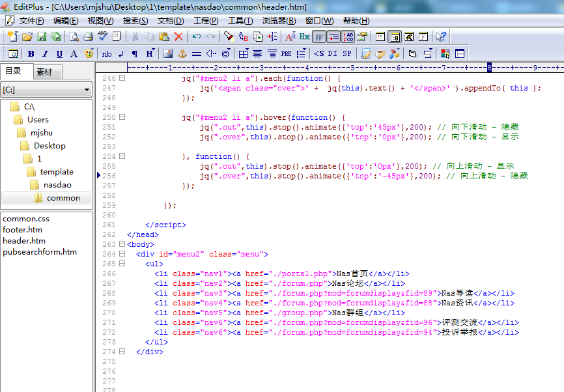This screenshot has width=564, height=392.
Task: Open the drive [C:] dropdown
Action: click(87, 90)
